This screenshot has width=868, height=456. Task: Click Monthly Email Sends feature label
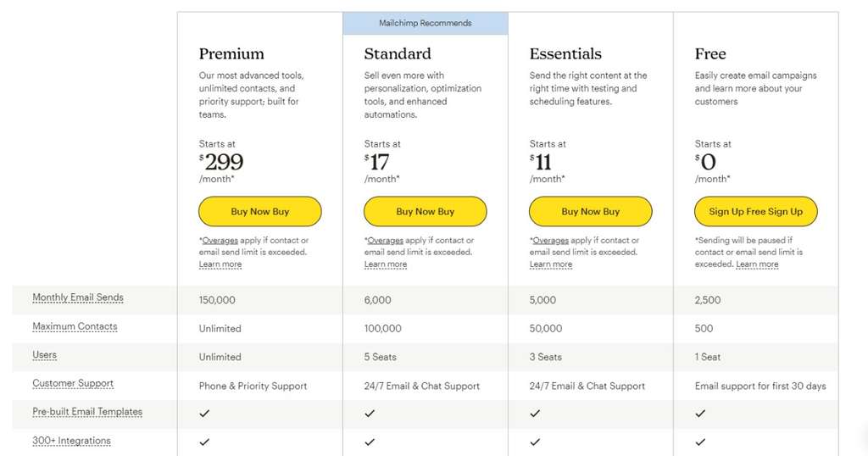click(78, 298)
